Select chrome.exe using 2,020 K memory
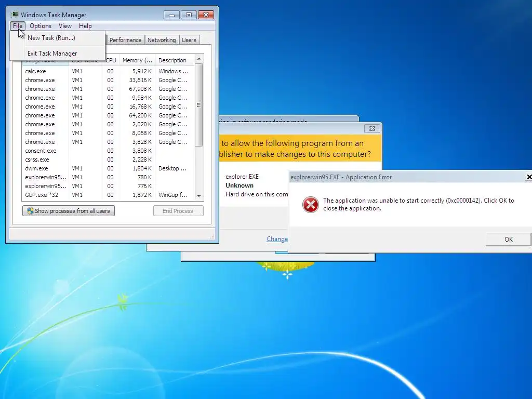 click(x=109, y=124)
